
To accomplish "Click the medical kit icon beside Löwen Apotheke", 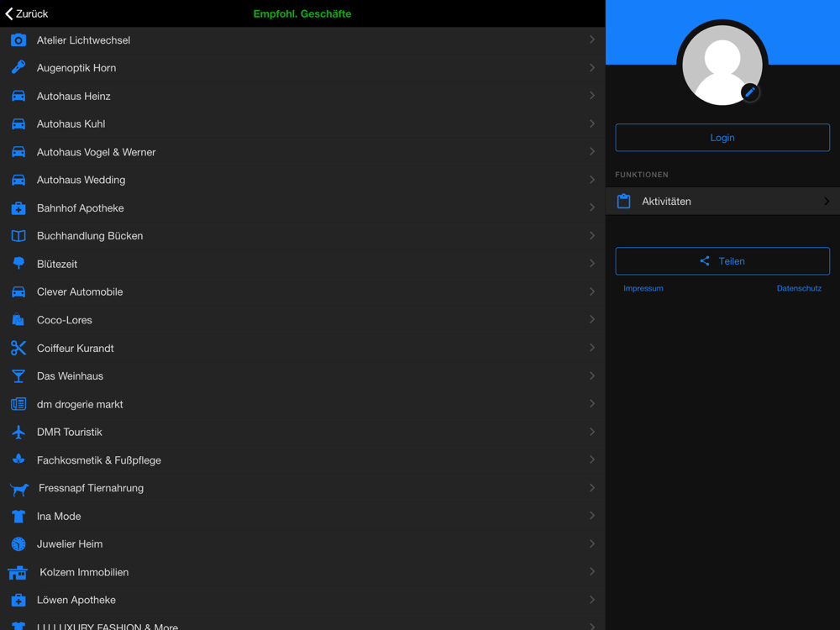I will (x=18, y=600).
